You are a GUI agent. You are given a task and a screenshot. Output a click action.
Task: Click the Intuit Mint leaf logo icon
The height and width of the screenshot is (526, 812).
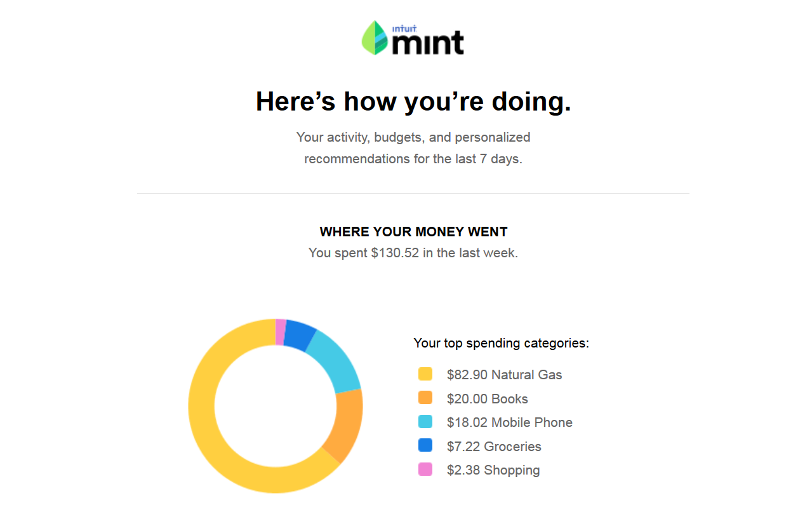pyautogui.click(x=375, y=37)
